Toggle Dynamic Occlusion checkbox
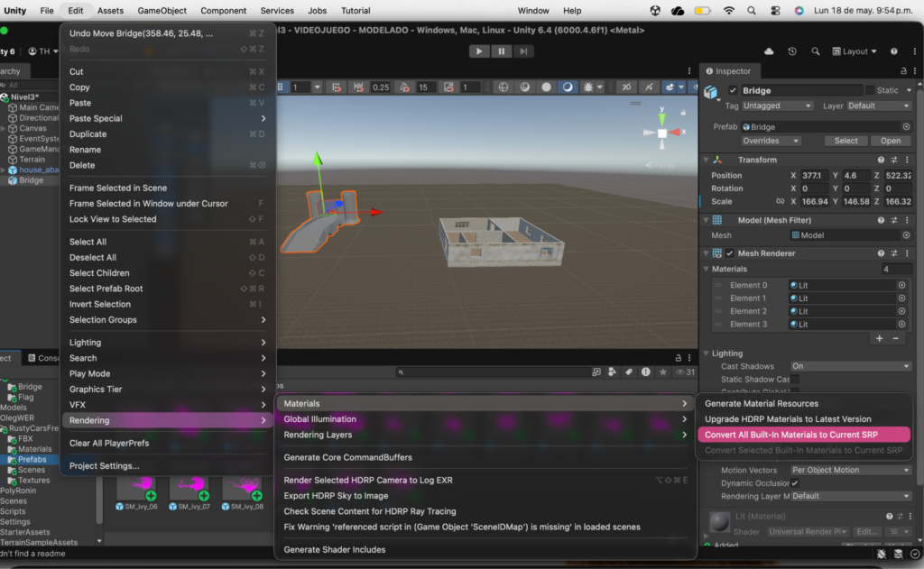The width and height of the screenshot is (924, 569). (x=795, y=483)
